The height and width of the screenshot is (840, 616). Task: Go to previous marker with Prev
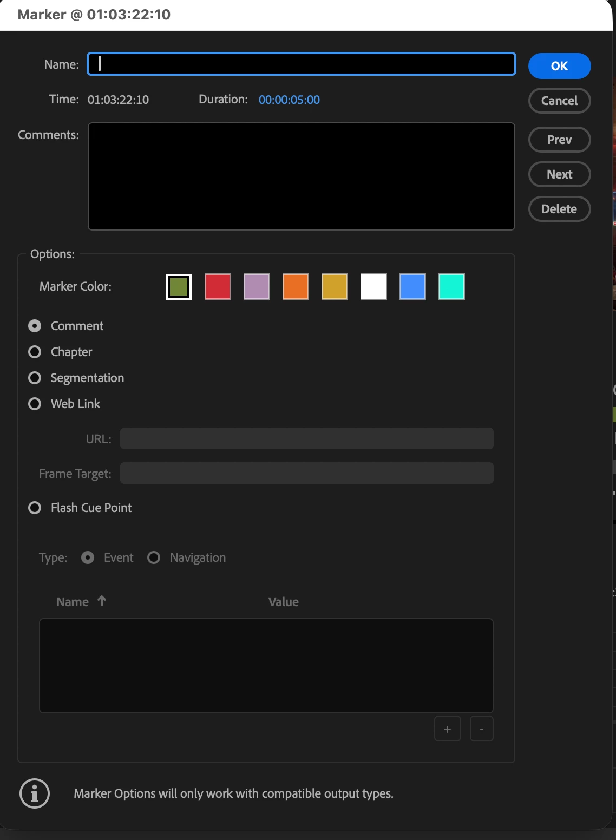click(x=559, y=140)
